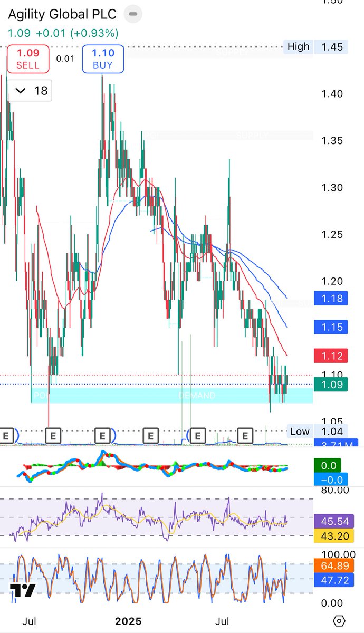Select the blue 1.18 moving average label
Viewport: 364px width, 633px height.
click(x=331, y=299)
